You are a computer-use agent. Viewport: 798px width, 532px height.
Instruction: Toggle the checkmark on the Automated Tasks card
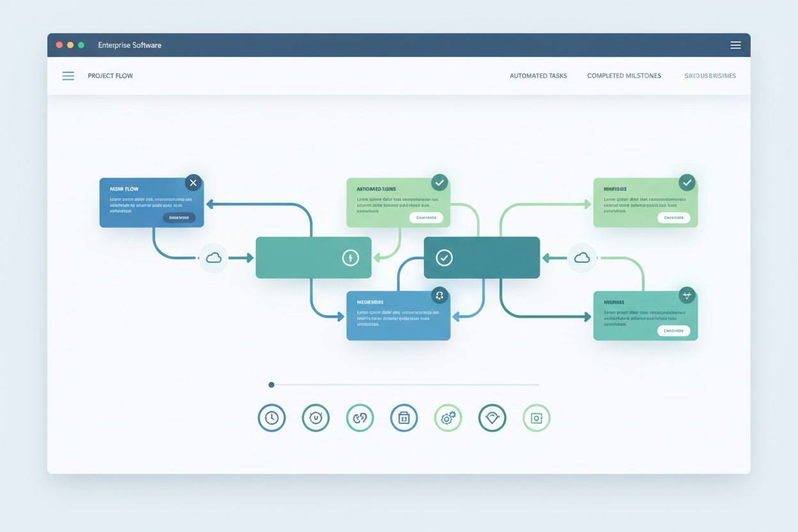[439, 182]
